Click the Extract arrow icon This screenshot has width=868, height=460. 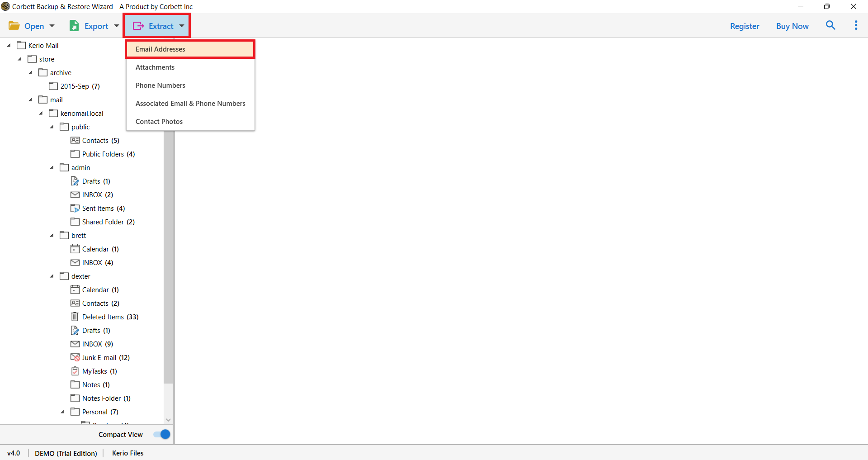[x=138, y=26]
